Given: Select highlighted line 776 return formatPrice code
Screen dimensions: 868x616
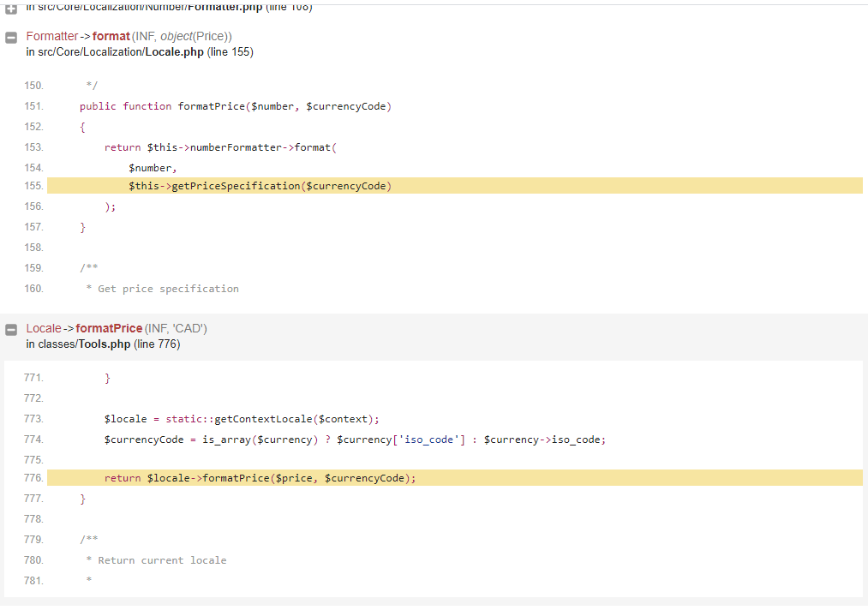Looking at the screenshot, I should tap(454, 478).
